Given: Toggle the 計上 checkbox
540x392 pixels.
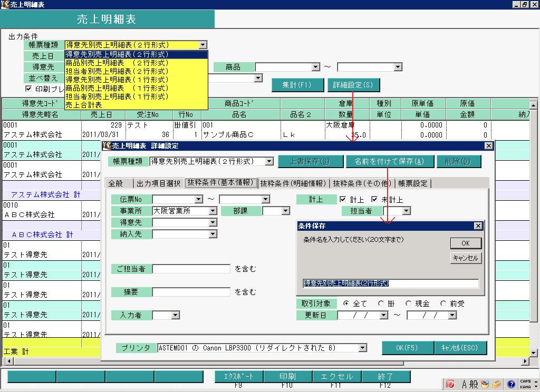Looking at the screenshot, I should click(x=343, y=199).
